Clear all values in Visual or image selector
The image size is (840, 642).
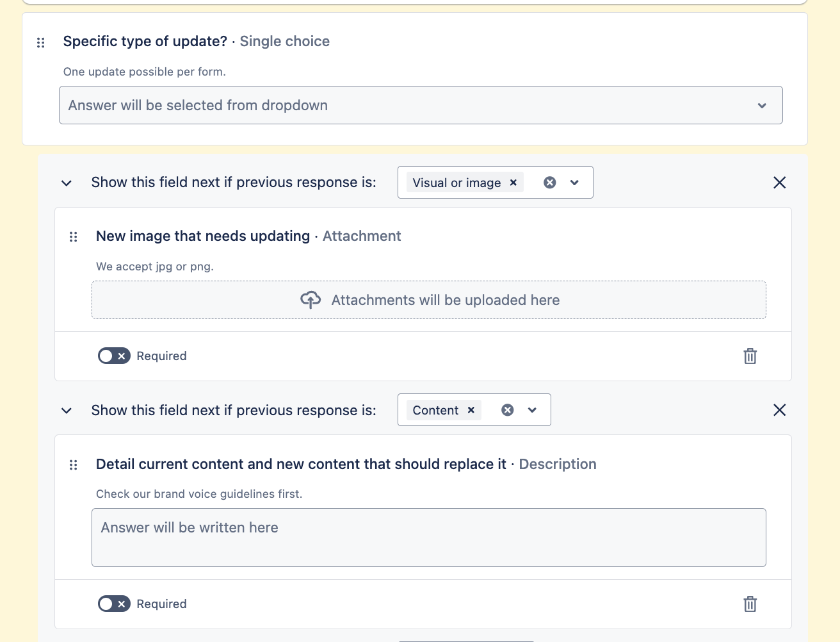550,183
